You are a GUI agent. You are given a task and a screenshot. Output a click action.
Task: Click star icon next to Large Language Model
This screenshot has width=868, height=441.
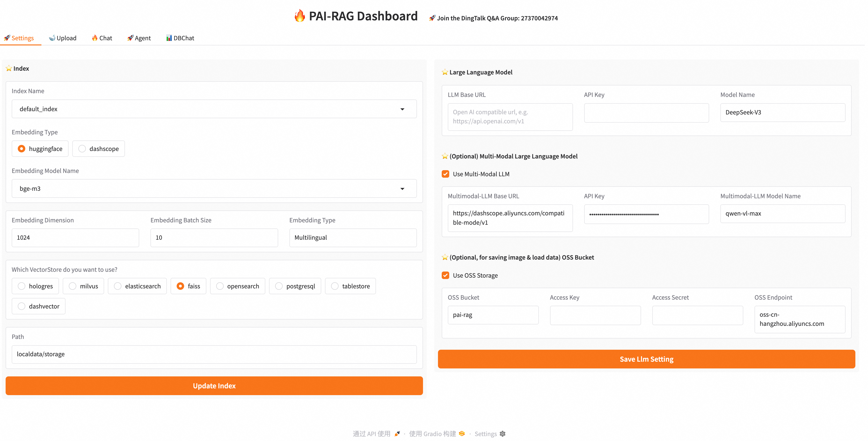tap(445, 72)
